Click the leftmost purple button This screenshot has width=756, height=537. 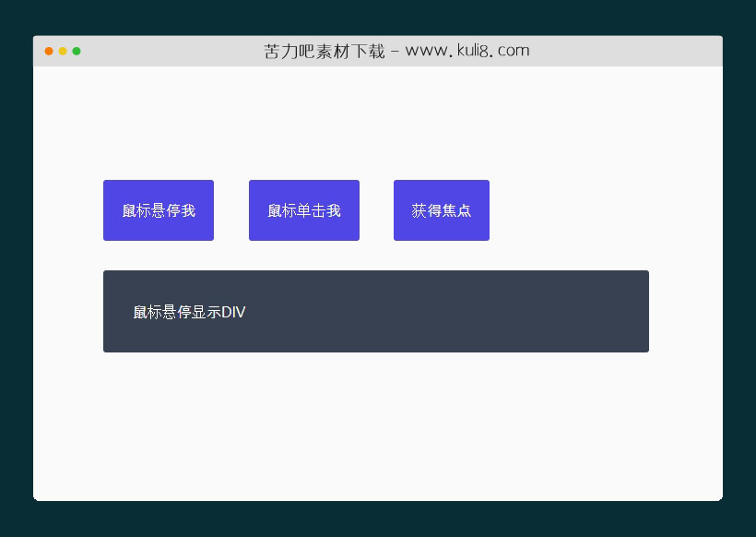(x=158, y=209)
